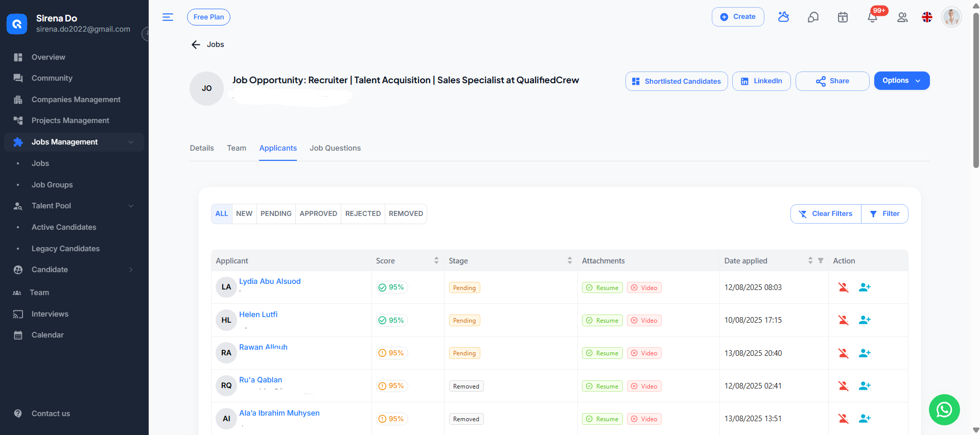Collapse Talent Pool section
The height and width of the screenshot is (435, 980).
click(x=74, y=206)
